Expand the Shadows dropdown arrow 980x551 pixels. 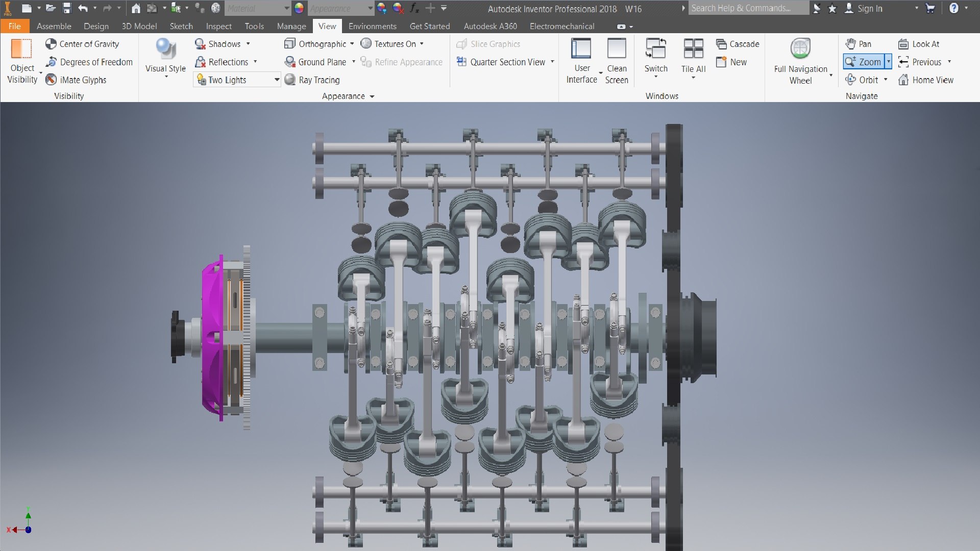(x=248, y=44)
